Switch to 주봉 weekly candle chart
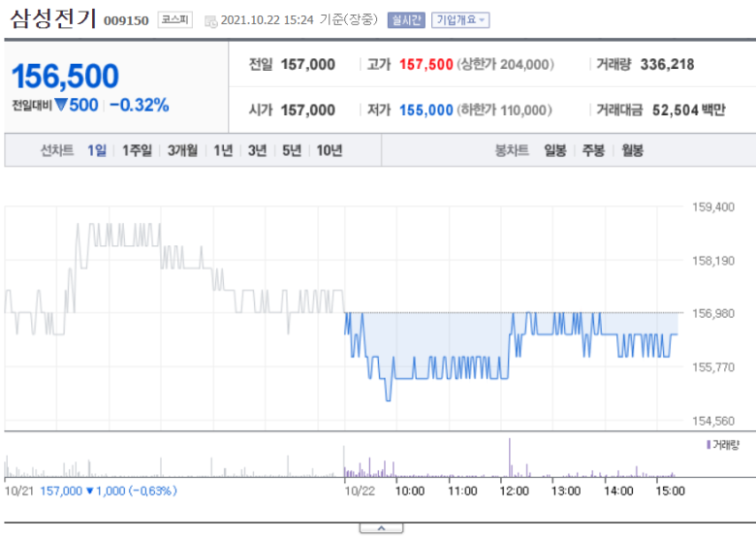This screenshot has height=539, width=756. click(x=593, y=150)
